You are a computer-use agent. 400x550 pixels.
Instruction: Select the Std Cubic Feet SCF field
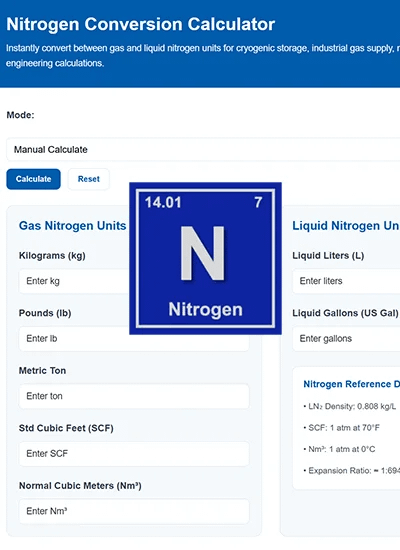pos(134,454)
